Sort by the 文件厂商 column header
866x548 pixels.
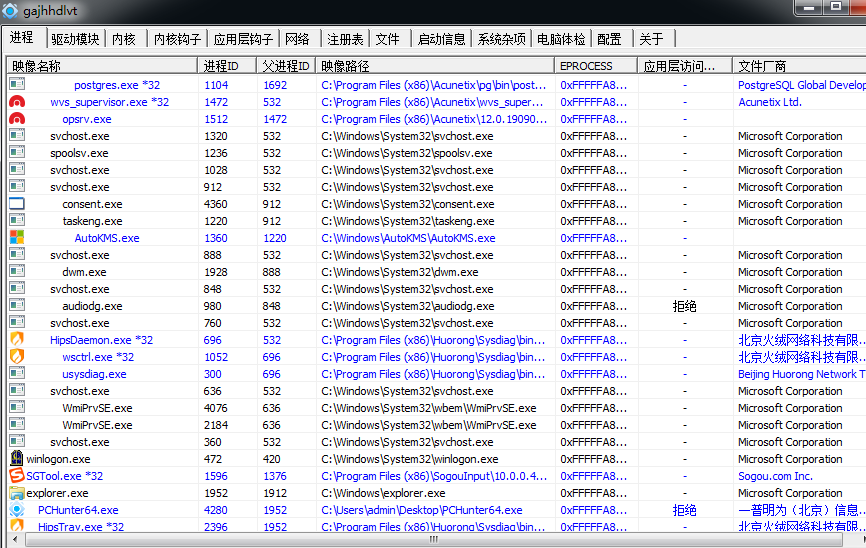pos(799,66)
